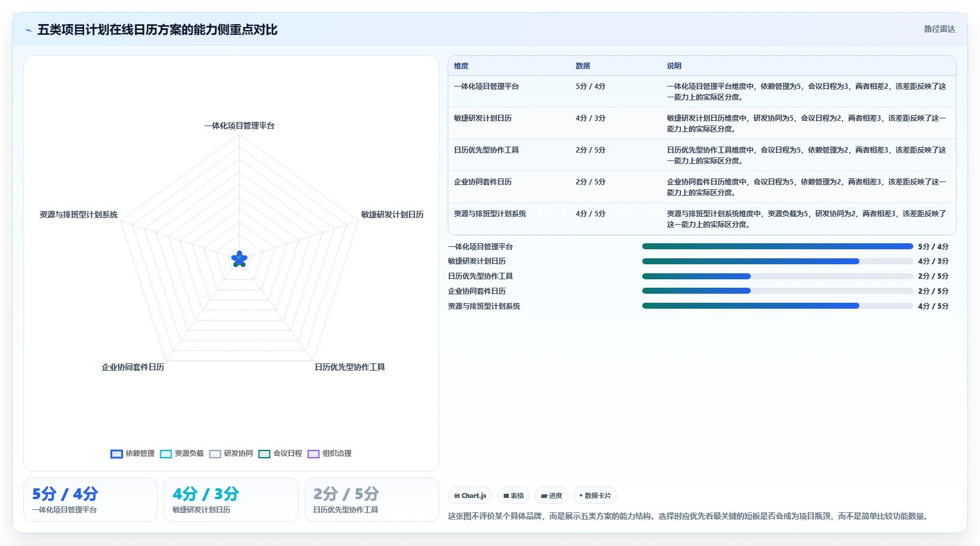Click the 维度 column header
Viewport: 980px width, 546px height.
pos(461,66)
